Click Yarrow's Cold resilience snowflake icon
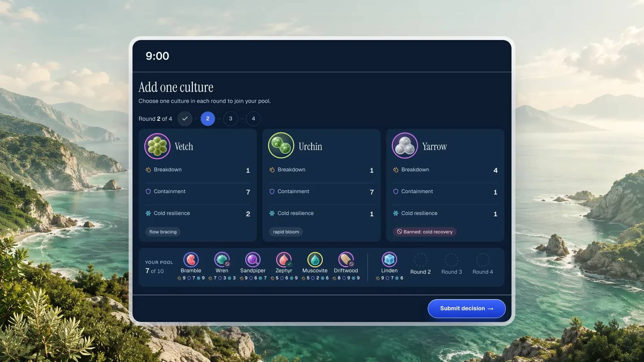This screenshot has height=362, width=644. coord(396,213)
